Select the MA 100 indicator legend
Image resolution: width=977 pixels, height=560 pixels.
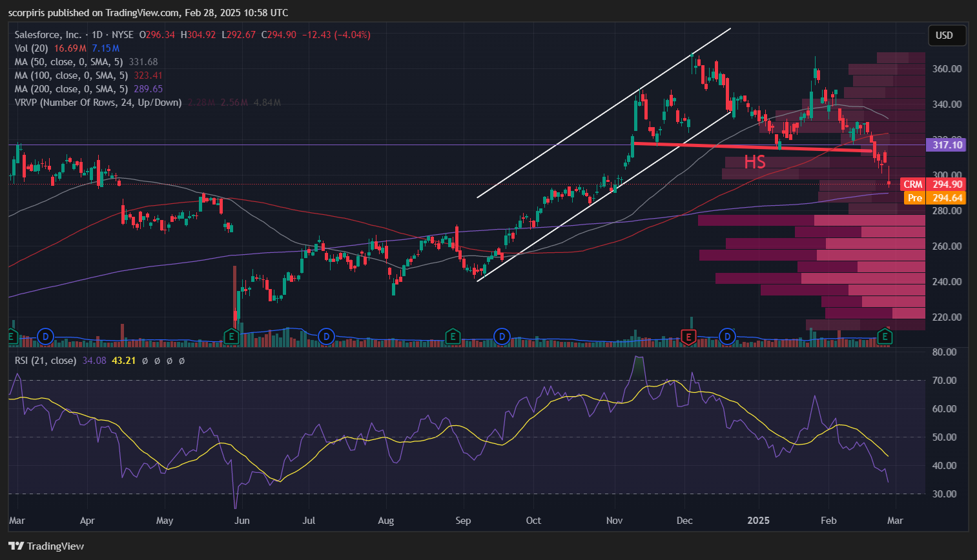[x=71, y=75]
